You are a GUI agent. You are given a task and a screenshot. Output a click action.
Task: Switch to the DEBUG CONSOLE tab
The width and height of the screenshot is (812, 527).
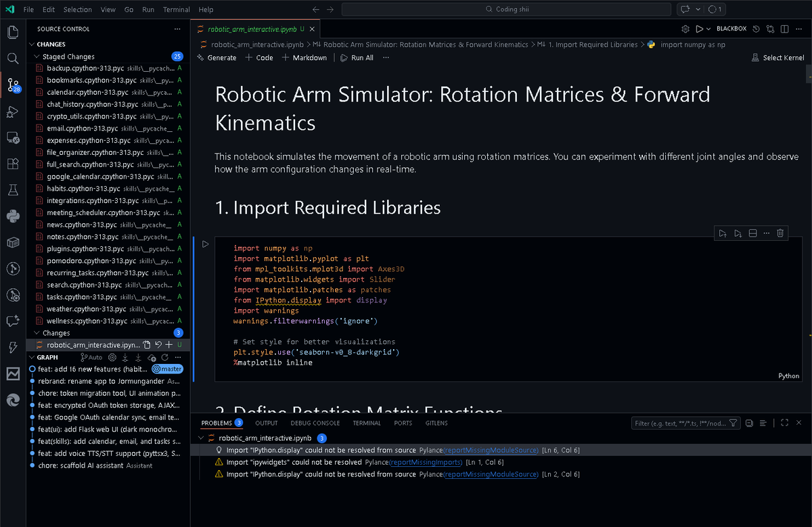pos(315,423)
